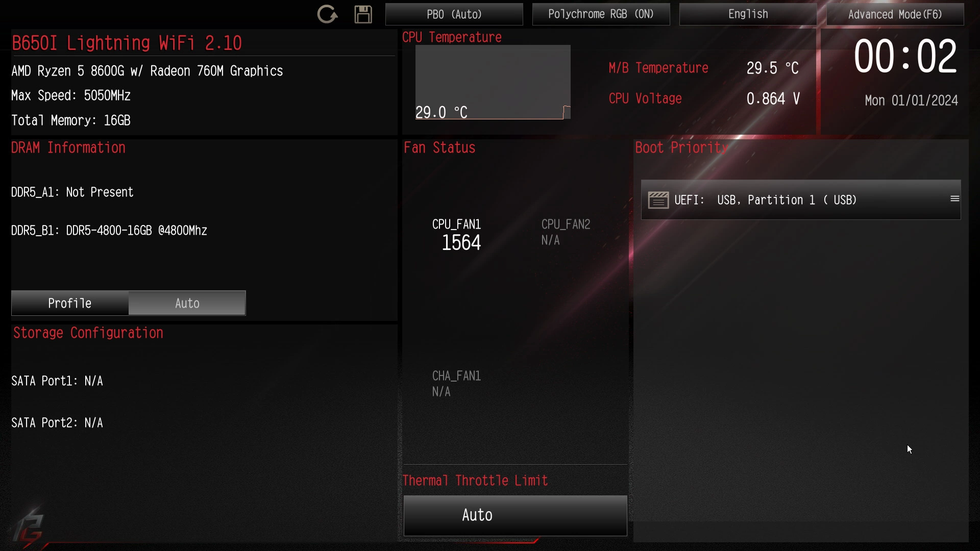Image resolution: width=980 pixels, height=551 pixels.
Task: Click the Fan Status heading
Action: pyautogui.click(x=439, y=148)
